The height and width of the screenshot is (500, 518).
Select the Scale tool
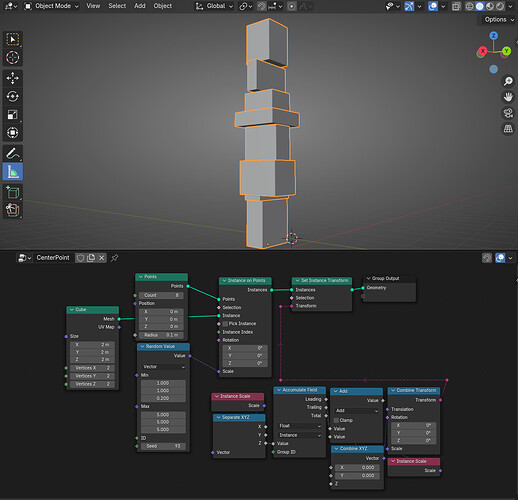click(x=13, y=115)
